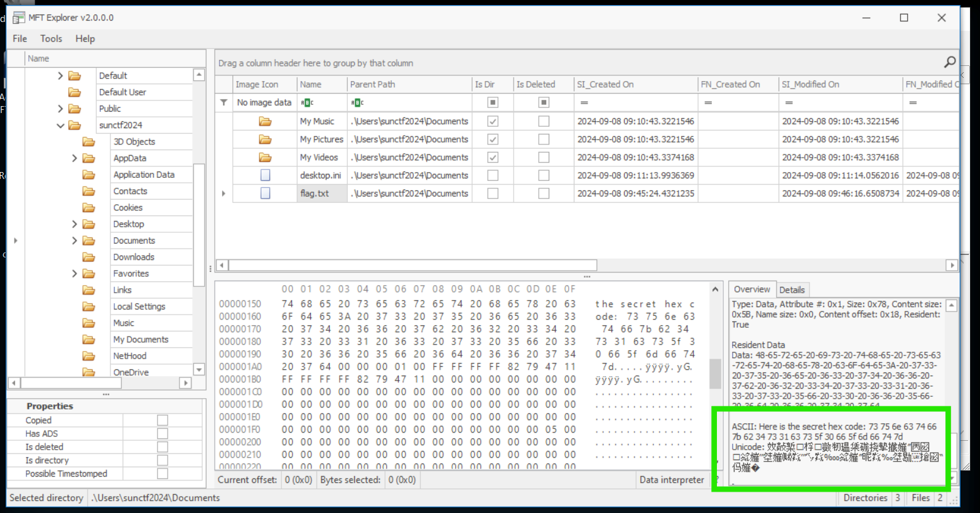Viewport: 980px width, 513px height.
Task: Toggle Is Dir checkbox for My Pictures
Action: [493, 139]
